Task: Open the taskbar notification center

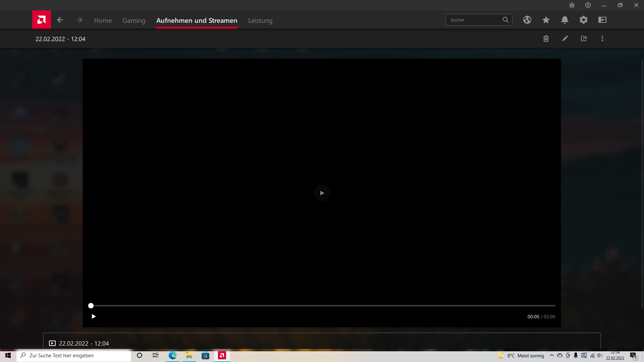Action: click(x=634, y=356)
